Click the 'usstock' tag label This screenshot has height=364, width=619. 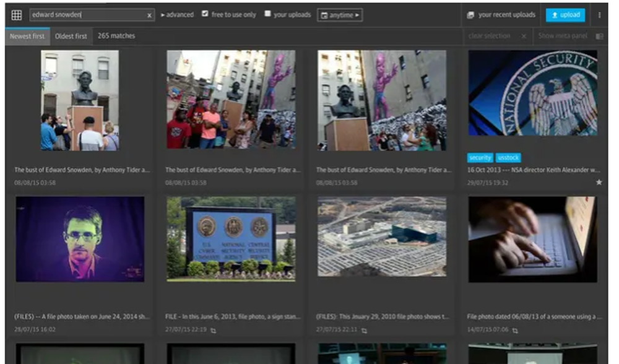(509, 157)
